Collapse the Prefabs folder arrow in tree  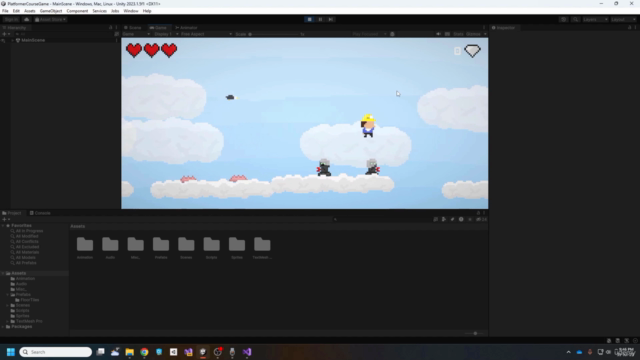8,295
